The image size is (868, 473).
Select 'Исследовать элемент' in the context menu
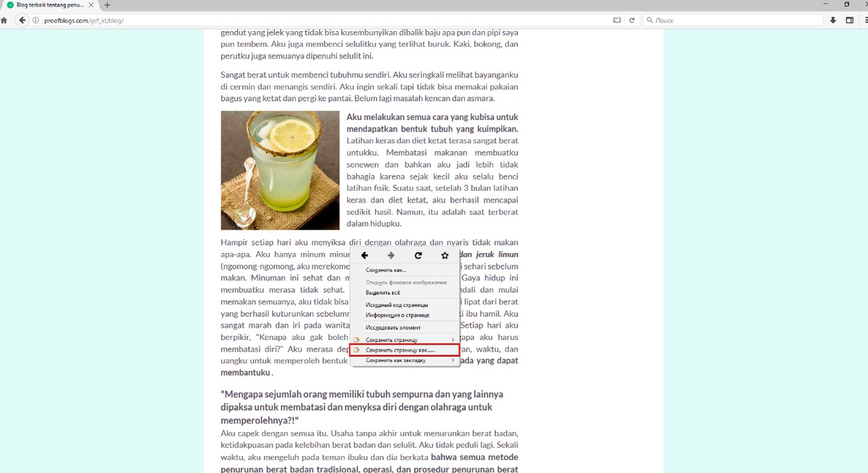[405, 328]
